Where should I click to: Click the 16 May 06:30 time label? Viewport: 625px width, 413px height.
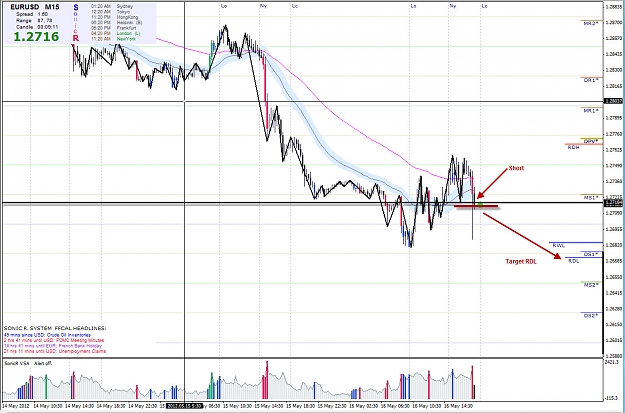396,406
